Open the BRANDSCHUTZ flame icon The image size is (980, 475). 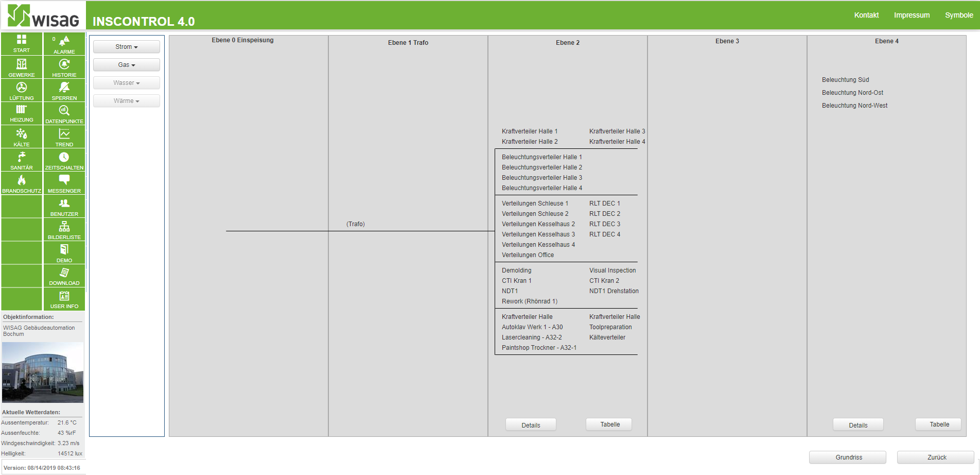pos(22,180)
